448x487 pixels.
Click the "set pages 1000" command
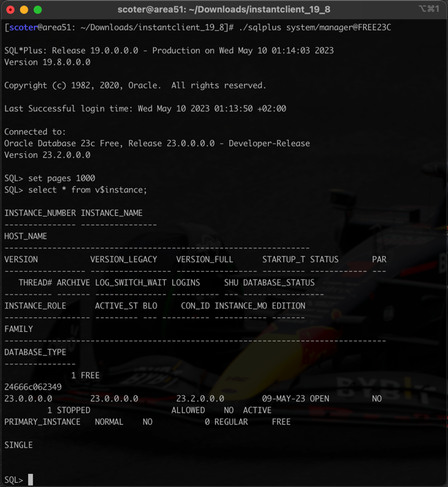click(x=62, y=178)
